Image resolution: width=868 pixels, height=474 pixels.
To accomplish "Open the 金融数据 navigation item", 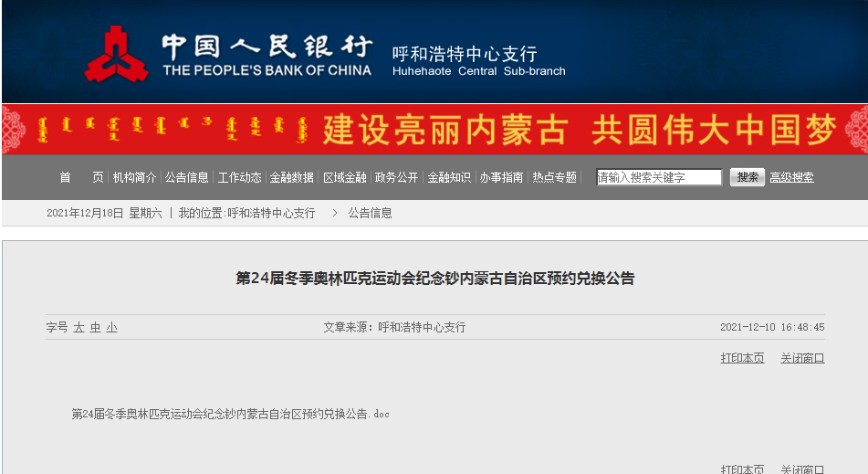I will click(292, 177).
